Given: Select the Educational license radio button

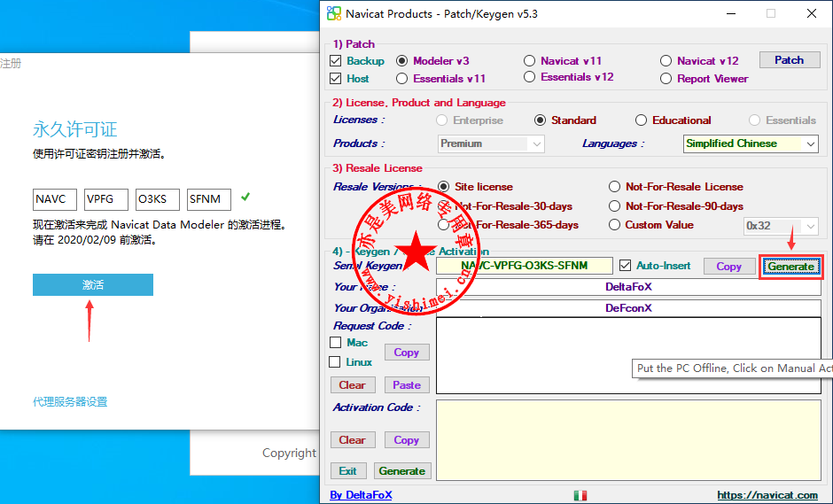Looking at the screenshot, I should (x=641, y=120).
